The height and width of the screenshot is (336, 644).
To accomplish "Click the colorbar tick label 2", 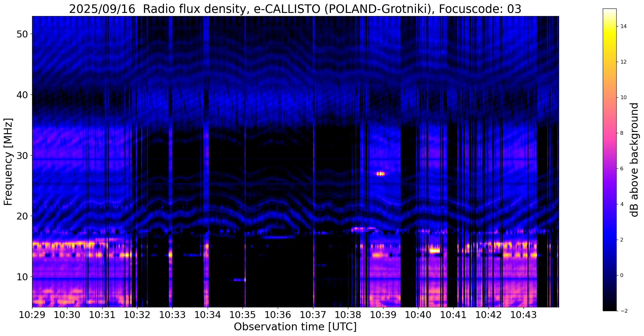I will click(x=622, y=240).
